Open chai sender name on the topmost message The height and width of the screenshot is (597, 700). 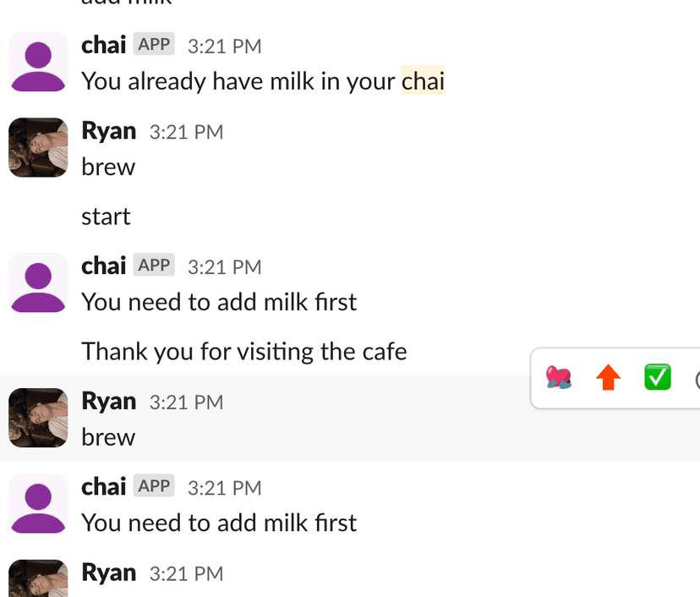point(103,45)
